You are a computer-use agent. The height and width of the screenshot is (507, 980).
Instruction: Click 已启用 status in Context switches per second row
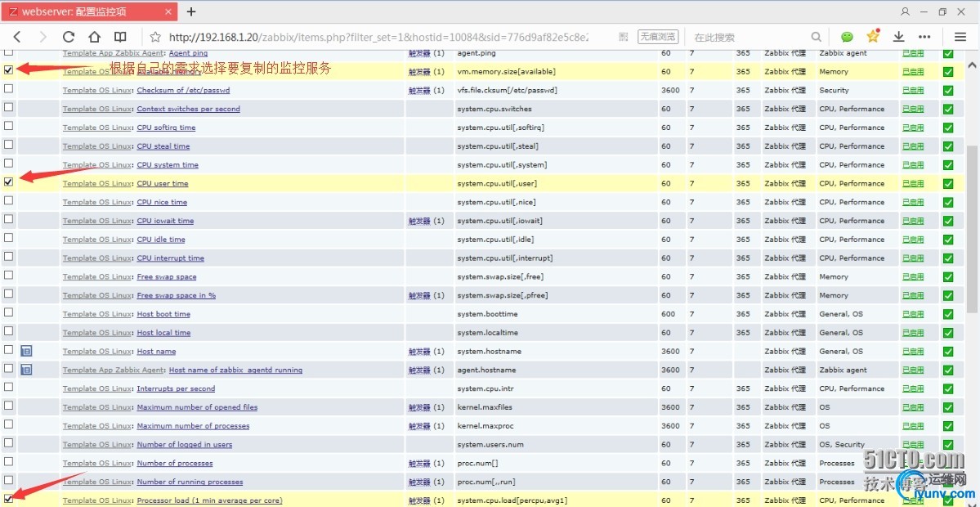(x=913, y=110)
